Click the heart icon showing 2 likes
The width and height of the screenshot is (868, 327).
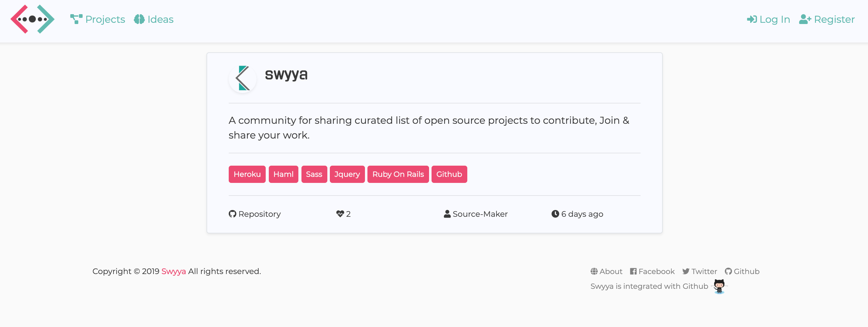(x=340, y=213)
